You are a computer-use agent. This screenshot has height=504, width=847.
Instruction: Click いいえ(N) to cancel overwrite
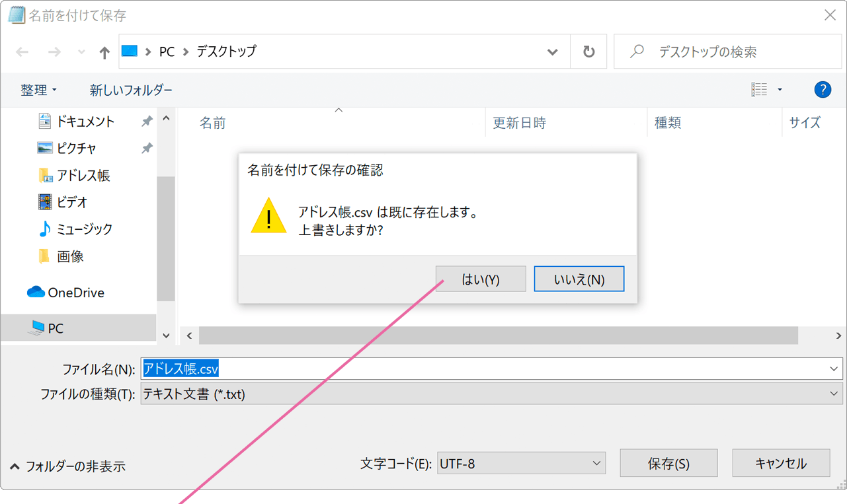pyautogui.click(x=579, y=279)
